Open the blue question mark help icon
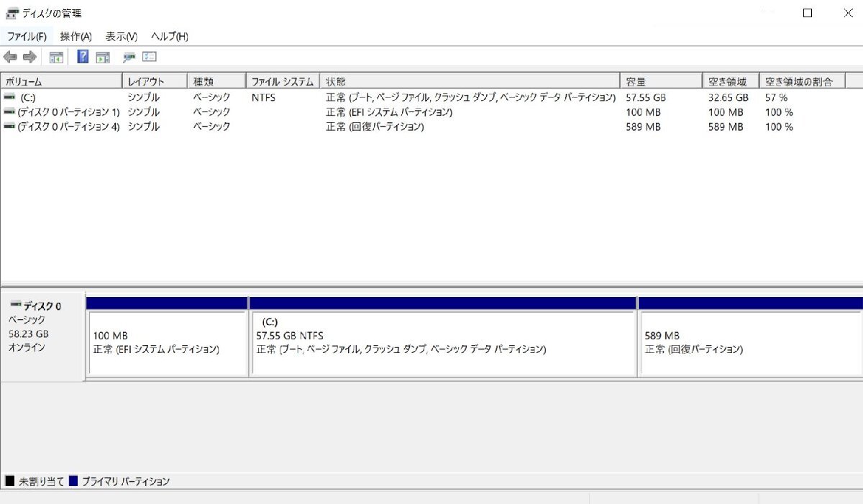This screenshot has height=504, width=863. (x=83, y=58)
